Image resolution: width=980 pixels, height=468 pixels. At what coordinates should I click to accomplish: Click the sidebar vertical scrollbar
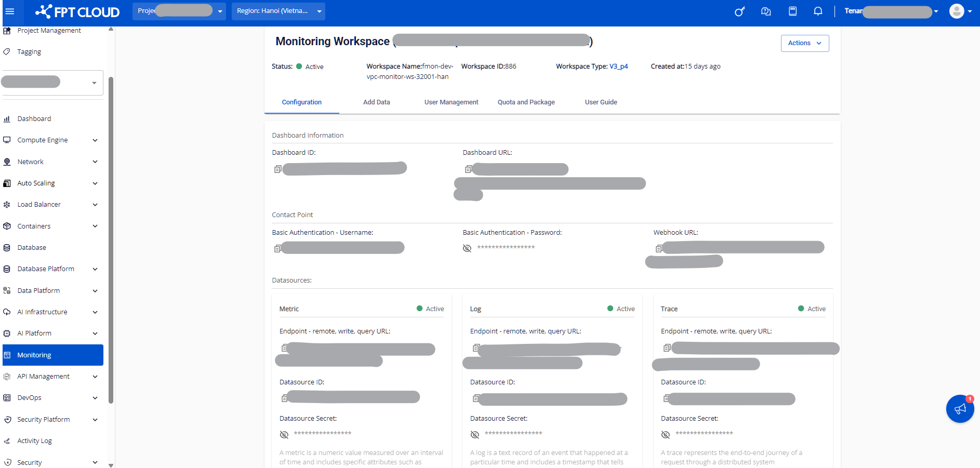(x=111, y=239)
